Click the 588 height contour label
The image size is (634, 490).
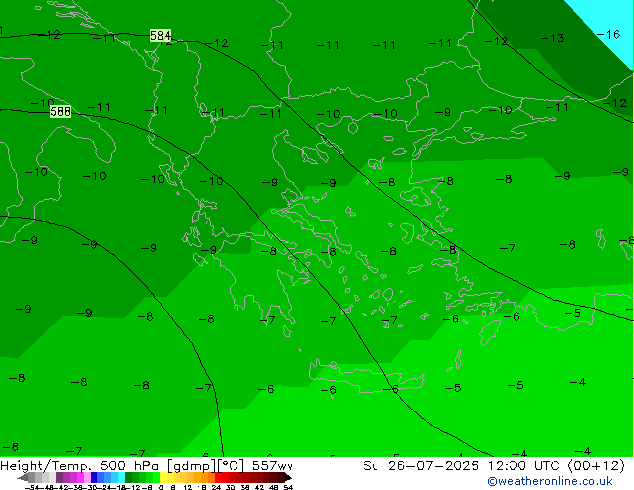coord(61,111)
